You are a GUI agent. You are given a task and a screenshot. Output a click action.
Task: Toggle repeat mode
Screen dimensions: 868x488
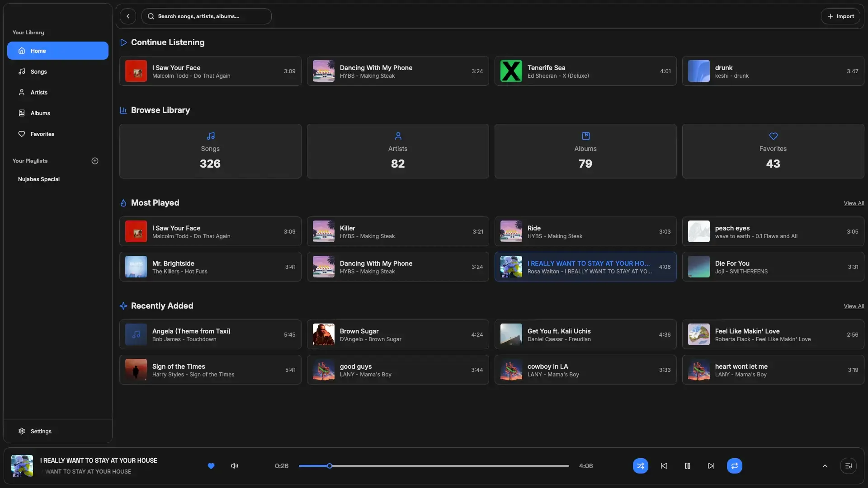(x=735, y=466)
